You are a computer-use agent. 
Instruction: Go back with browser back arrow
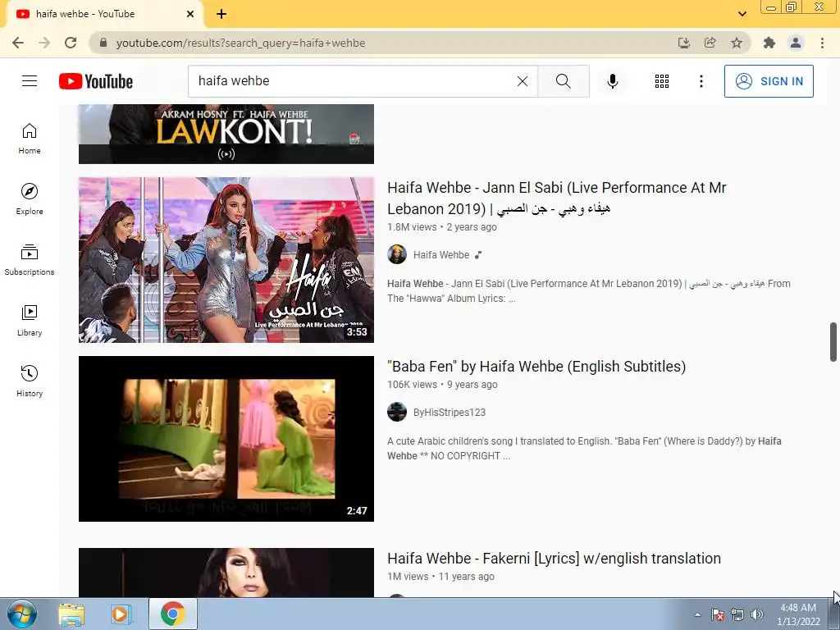point(18,43)
